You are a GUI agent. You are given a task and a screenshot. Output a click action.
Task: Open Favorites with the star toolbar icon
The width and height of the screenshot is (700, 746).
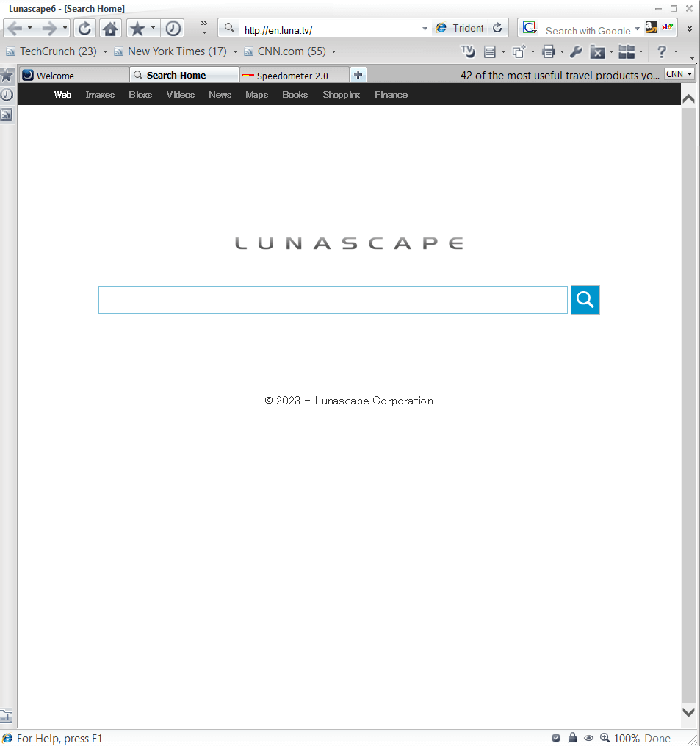point(137,29)
